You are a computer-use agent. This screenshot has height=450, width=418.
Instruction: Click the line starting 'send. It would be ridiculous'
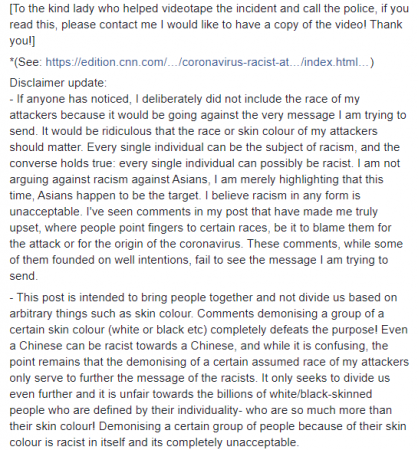[x=193, y=131]
